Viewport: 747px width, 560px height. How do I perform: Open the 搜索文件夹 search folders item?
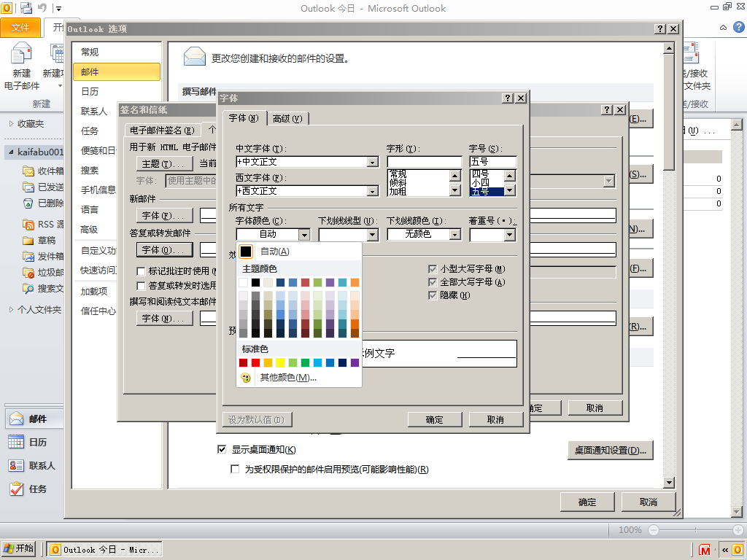coord(43,289)
